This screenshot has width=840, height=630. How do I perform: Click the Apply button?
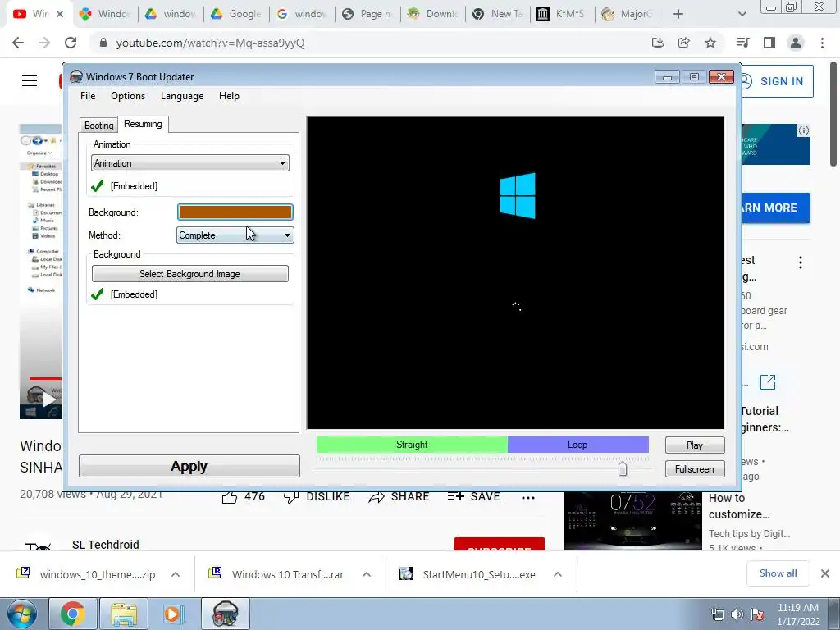(189, 466)
